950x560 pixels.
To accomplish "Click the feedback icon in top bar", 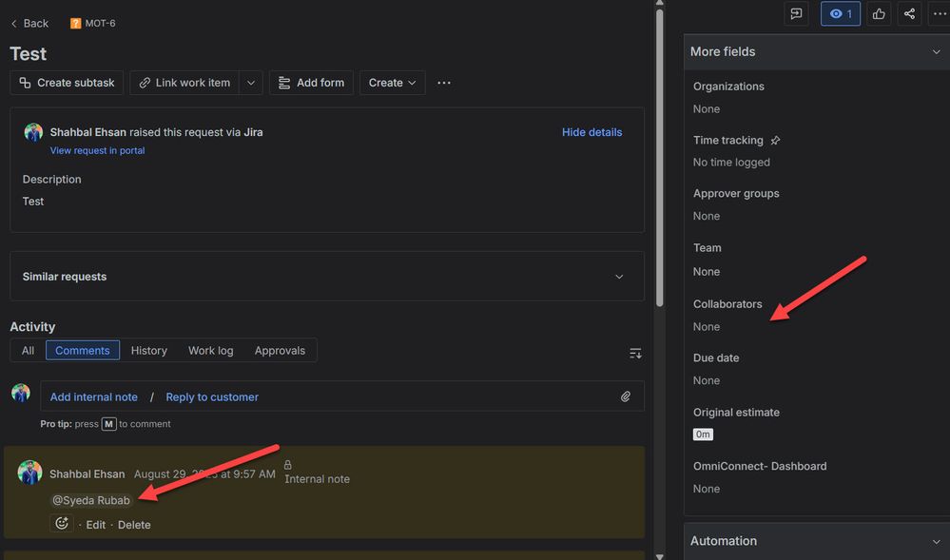I will 795,14.
